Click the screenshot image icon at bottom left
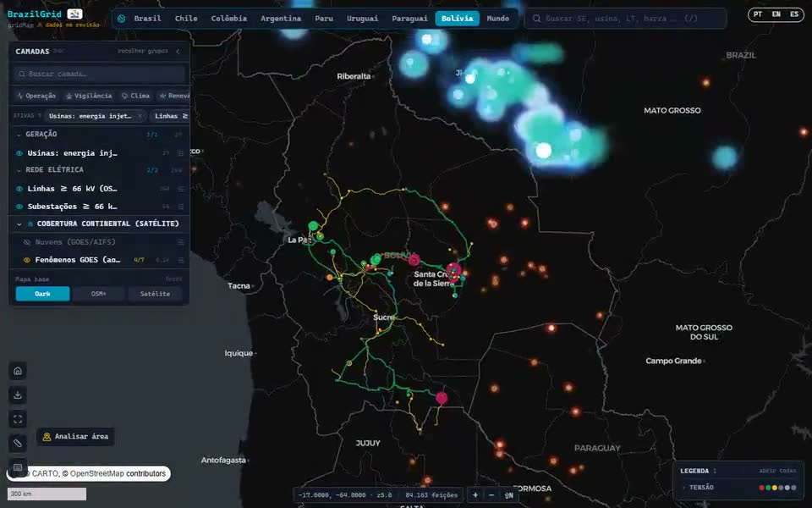 (x=18, y=467)
